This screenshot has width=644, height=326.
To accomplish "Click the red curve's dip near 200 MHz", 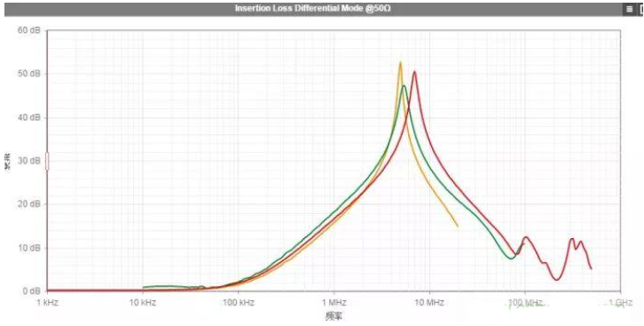I will click(556, 280).
